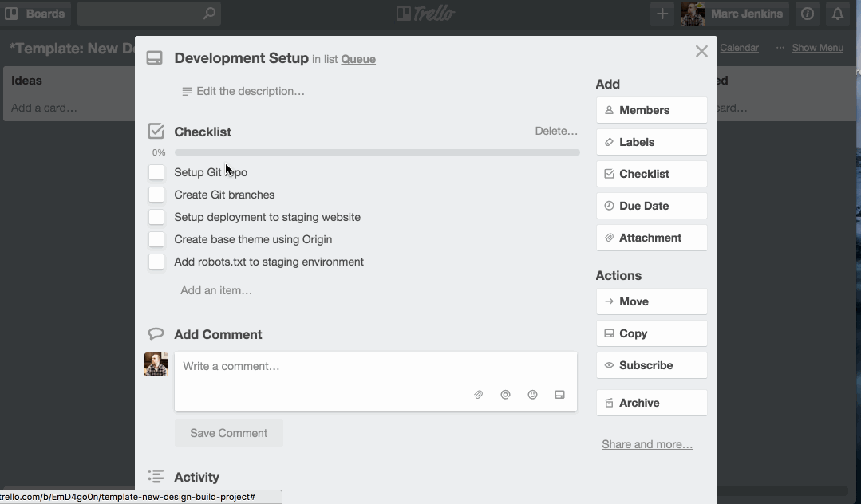Open the Boards dropdown menu

point(36,14)
